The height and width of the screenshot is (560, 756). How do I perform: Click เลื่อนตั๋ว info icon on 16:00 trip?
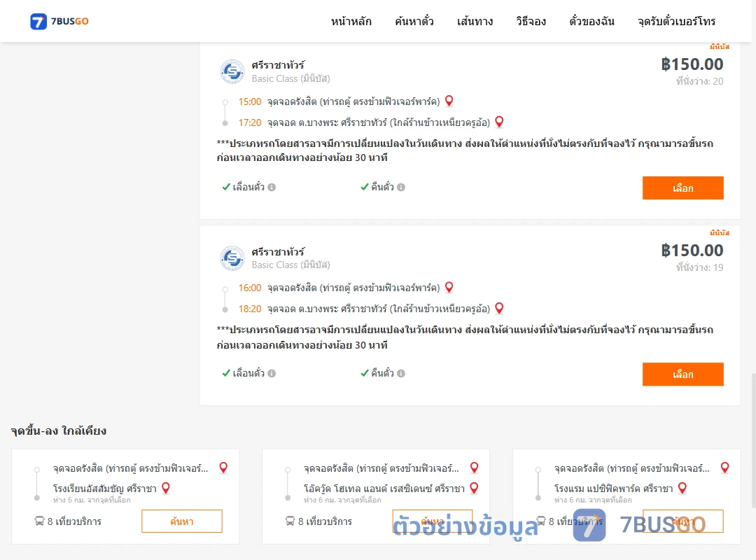click(x=272, y=373)
